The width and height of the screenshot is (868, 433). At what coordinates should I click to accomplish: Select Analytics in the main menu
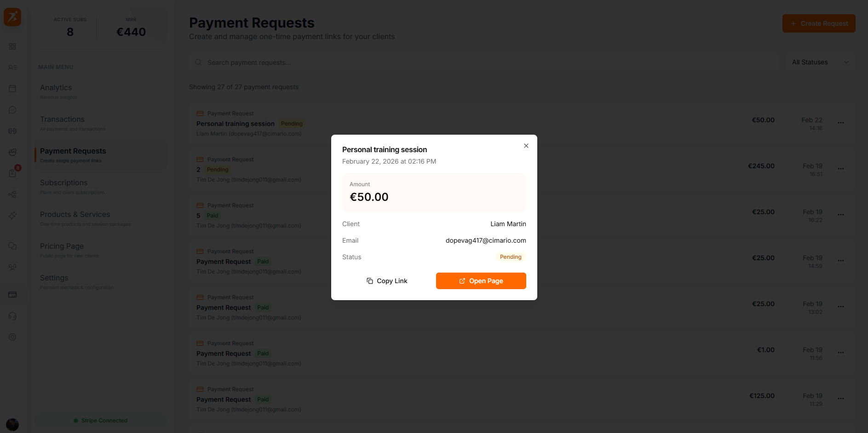56,87
